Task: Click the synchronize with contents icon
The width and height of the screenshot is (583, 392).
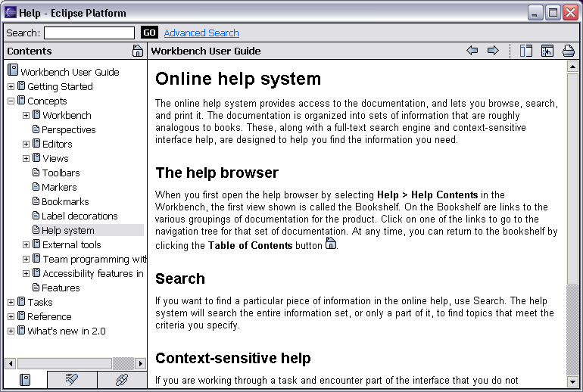Action: point(547,51)
